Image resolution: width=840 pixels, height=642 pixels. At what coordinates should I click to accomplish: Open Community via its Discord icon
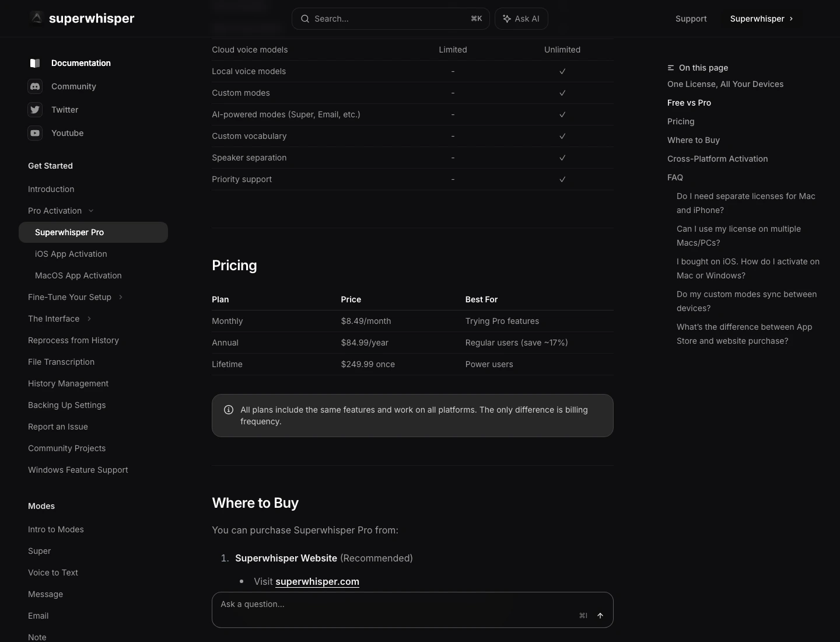pyautogui.click(x=35, y=86)
